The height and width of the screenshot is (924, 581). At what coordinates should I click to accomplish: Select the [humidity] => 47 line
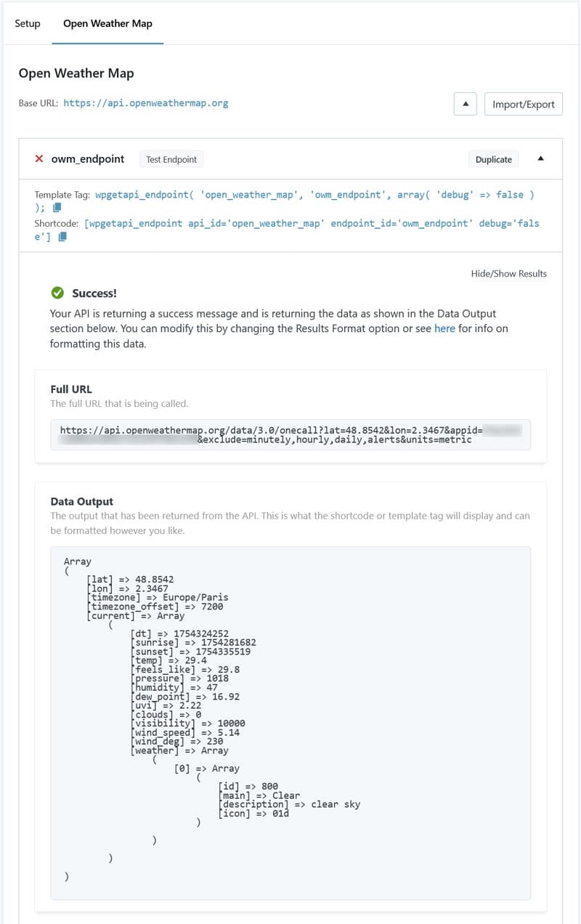point(174,687)
